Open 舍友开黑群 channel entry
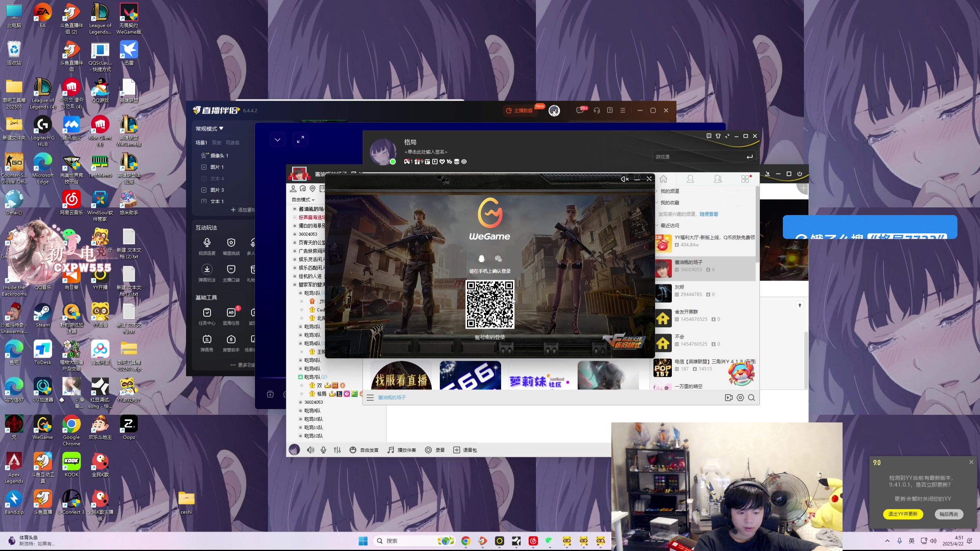Image resolution: width=980 pixels, height=551 pixels. point(705,318)
